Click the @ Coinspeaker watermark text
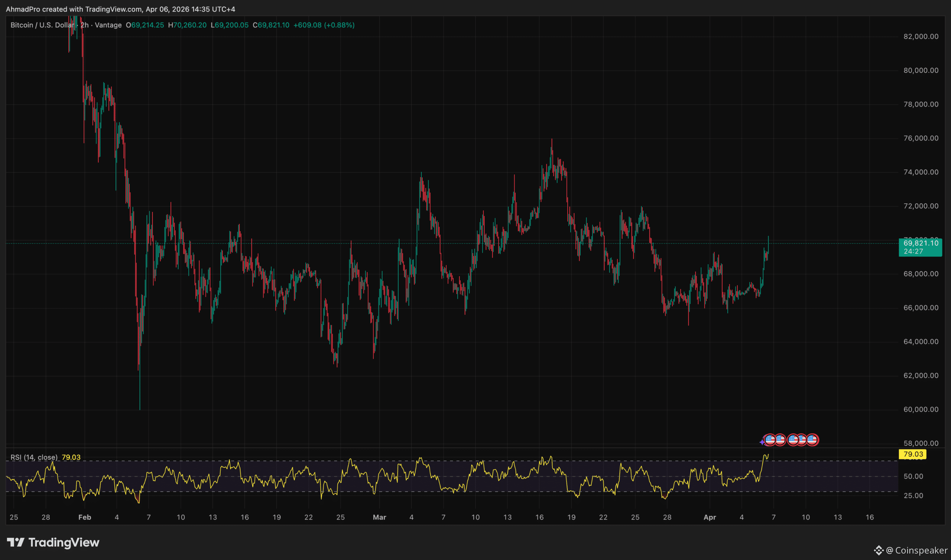The image size is (951, 560). [x=916, y=550]
